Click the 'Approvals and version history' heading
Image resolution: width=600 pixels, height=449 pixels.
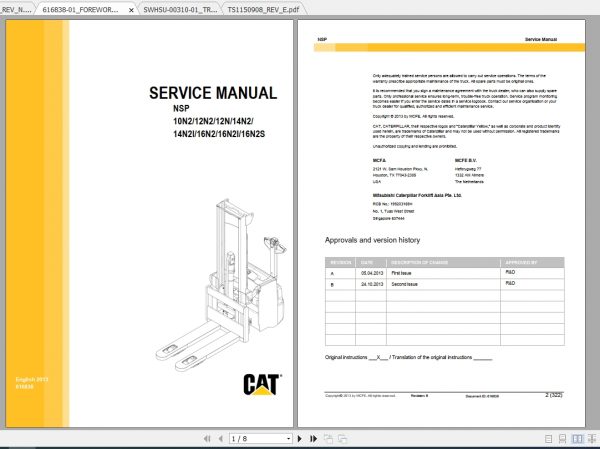[372, 240]
